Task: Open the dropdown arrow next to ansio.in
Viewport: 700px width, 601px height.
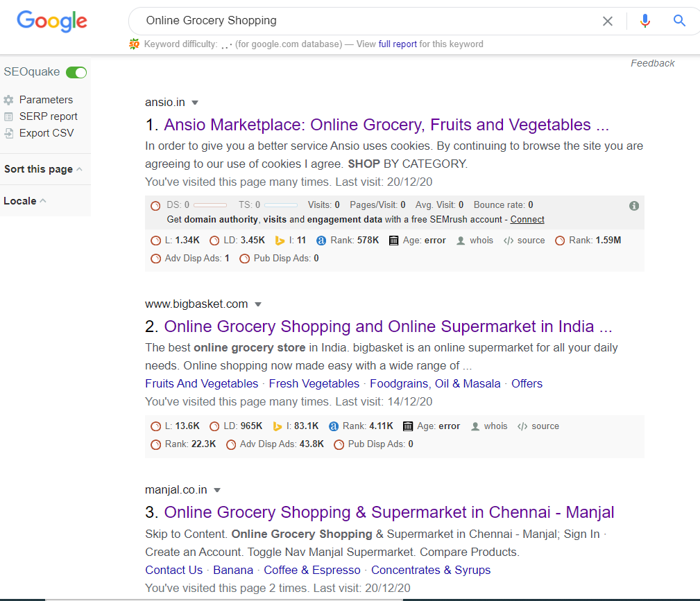Action: pyautogui.click(x=195, y=103)
